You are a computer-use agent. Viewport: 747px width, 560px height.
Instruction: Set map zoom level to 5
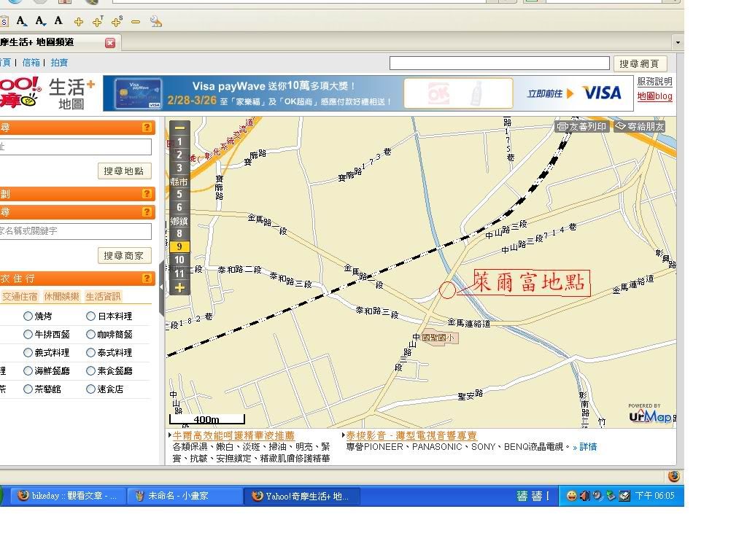pos(179,195)
